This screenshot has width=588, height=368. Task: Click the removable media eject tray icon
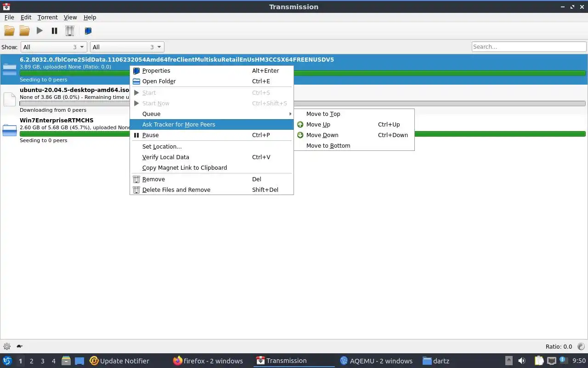click(509, 361)
